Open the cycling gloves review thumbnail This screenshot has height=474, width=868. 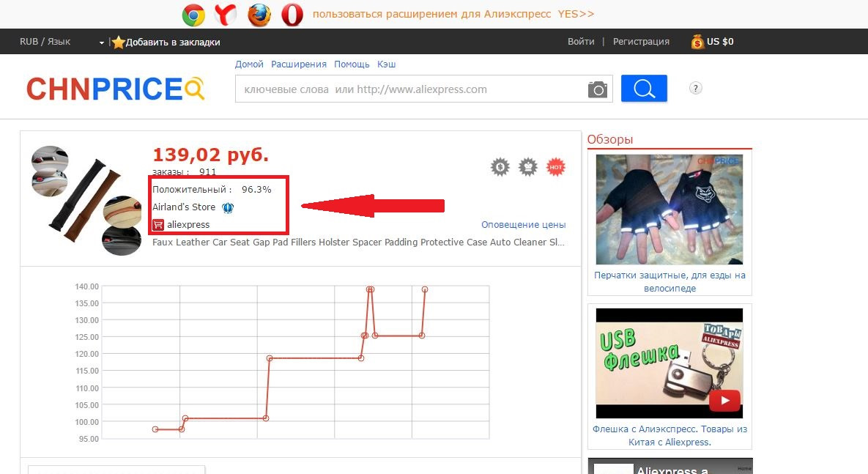coord(669,210)
